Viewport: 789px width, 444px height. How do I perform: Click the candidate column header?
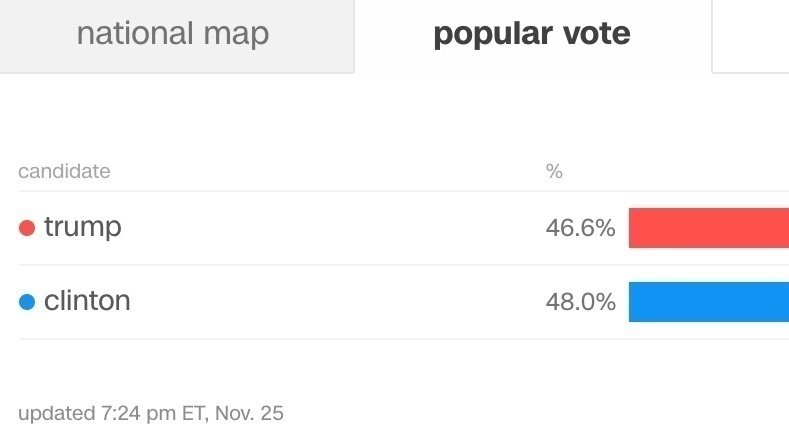tap(64, 172)
